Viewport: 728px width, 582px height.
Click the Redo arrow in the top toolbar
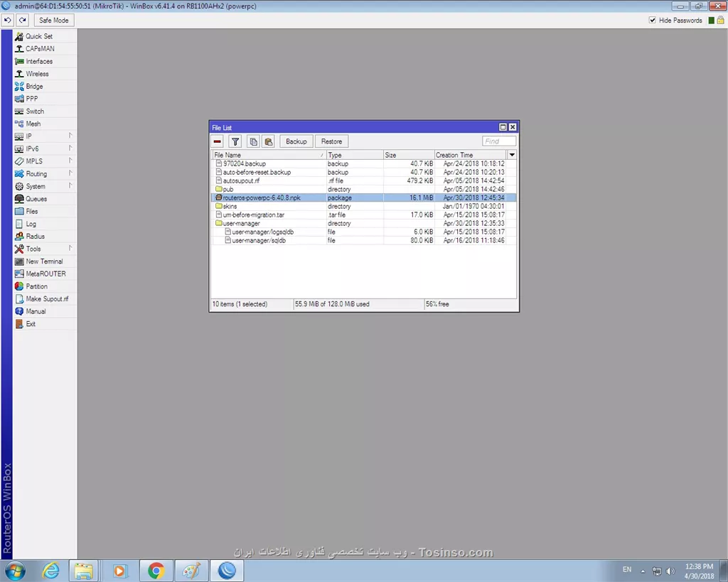[22, 21]
